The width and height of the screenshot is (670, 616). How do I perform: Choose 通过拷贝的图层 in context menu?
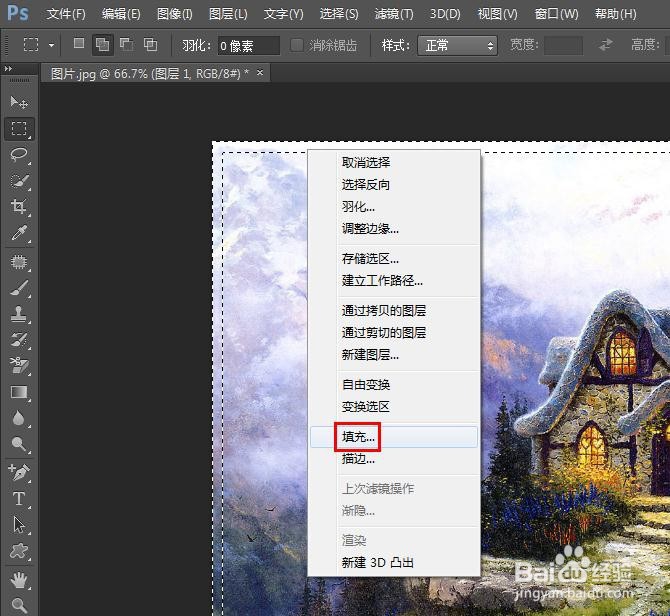pos(394,311)
